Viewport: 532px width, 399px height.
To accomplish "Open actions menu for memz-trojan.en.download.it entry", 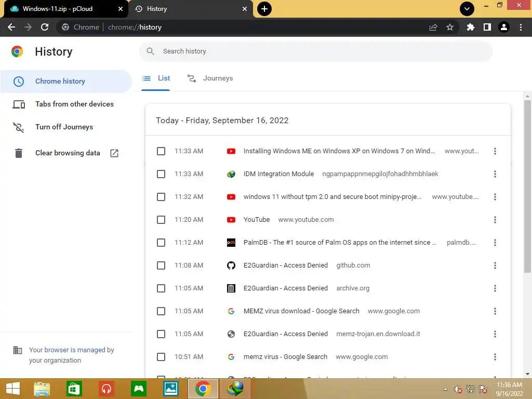I will tap(495, 334).
